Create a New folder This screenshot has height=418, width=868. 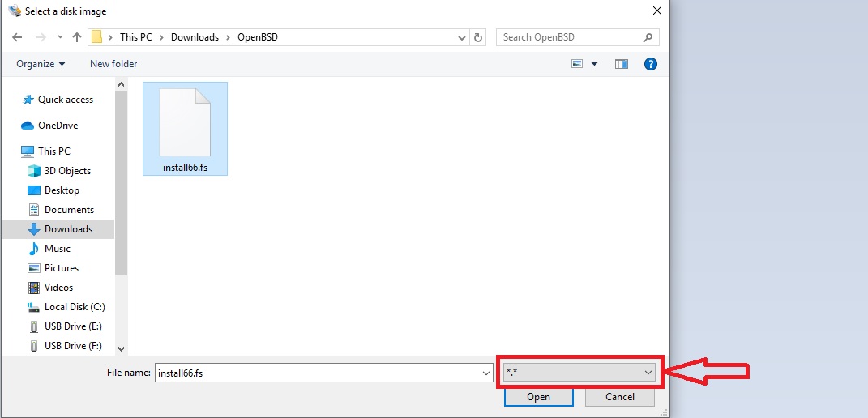tap(113, 64)
